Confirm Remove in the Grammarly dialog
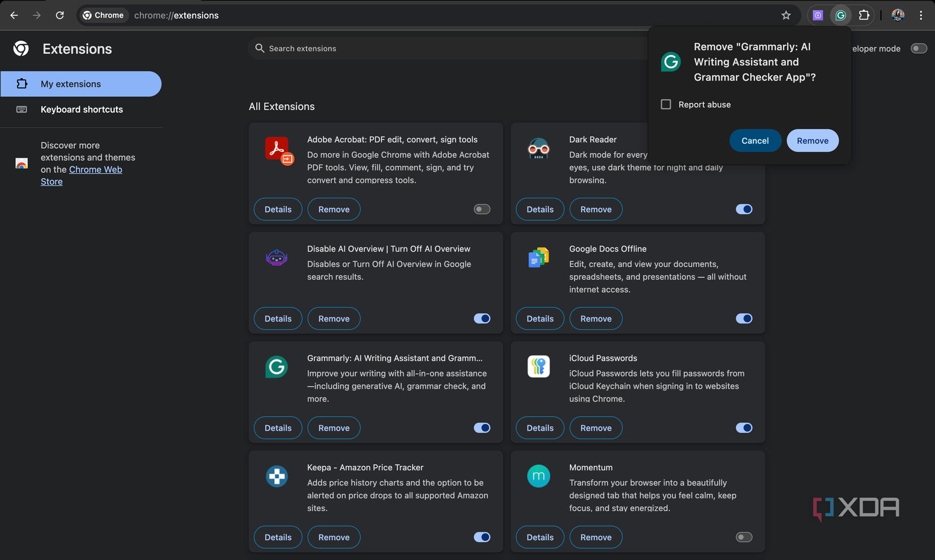Screen dimensions: 935x560 813,140
